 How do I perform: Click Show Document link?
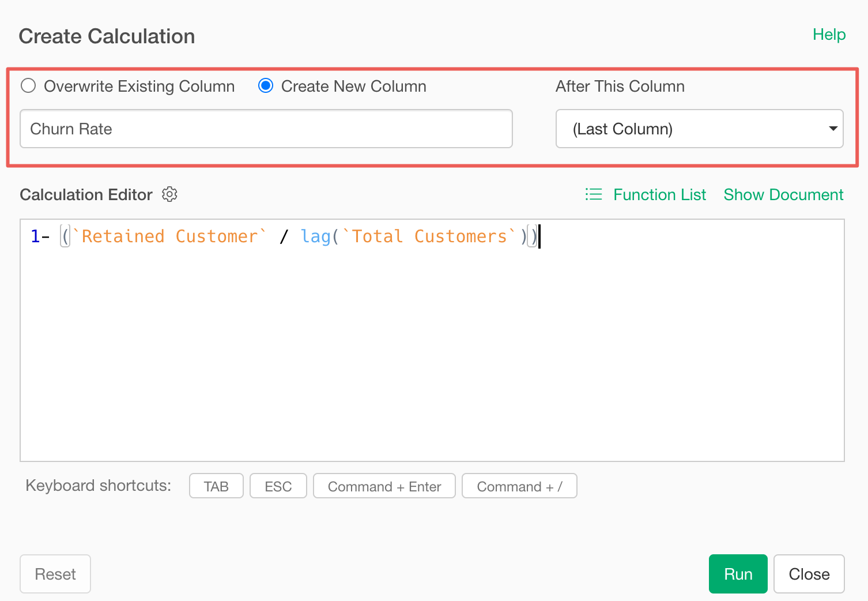pyautogui.click(x=783, y=195)
